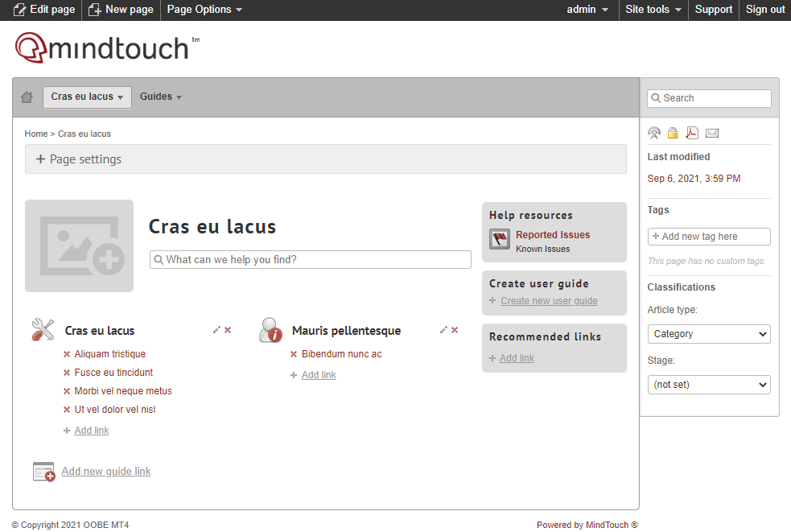This screenshot has height=532, width=791.
Task: Open the Cras eu lacus navigation dropdown
Action: (x=87, y=97)
